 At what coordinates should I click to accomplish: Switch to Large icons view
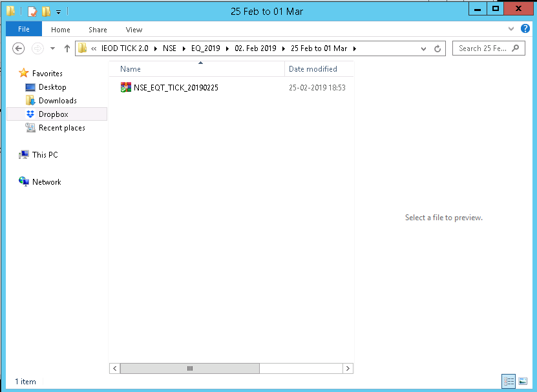523,381
